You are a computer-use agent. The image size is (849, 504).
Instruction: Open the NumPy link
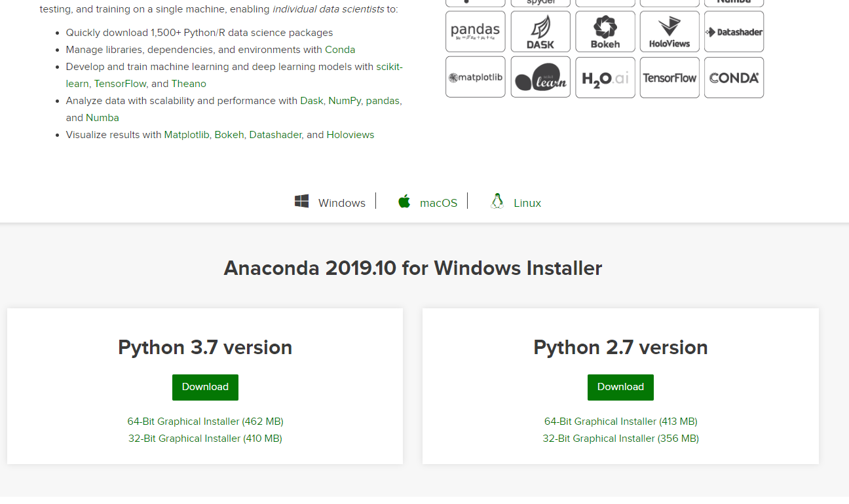click(345, 101)
